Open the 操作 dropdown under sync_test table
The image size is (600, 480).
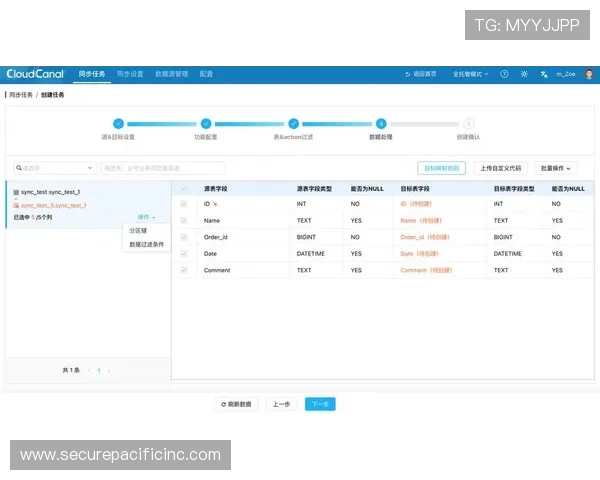(145, 216)
